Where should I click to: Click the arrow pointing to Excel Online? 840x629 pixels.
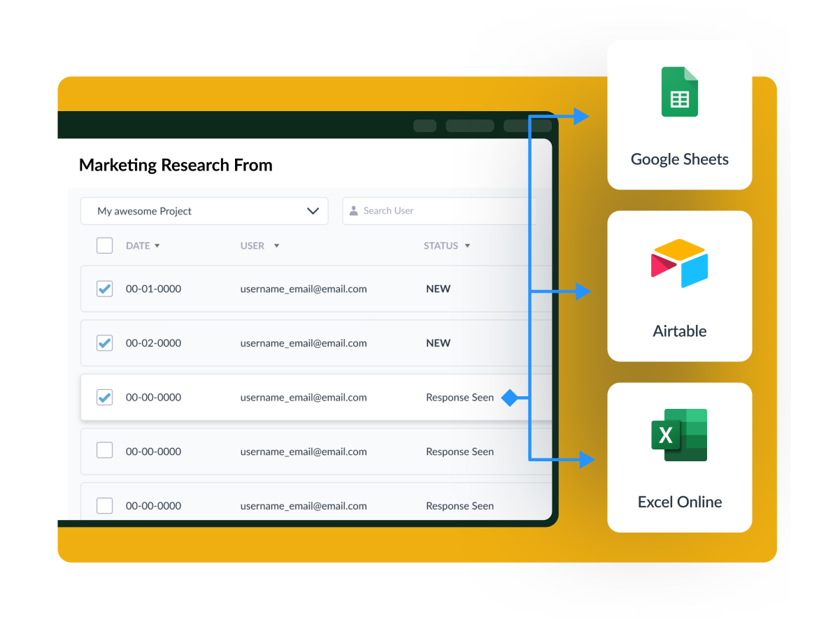[585, 459]
